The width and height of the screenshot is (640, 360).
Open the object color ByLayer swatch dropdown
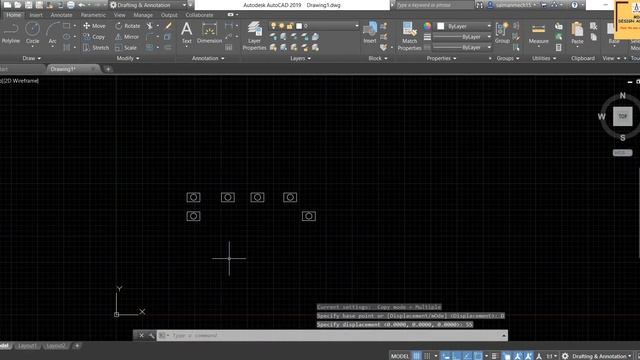pyautogui.click(x=464, y=26)
